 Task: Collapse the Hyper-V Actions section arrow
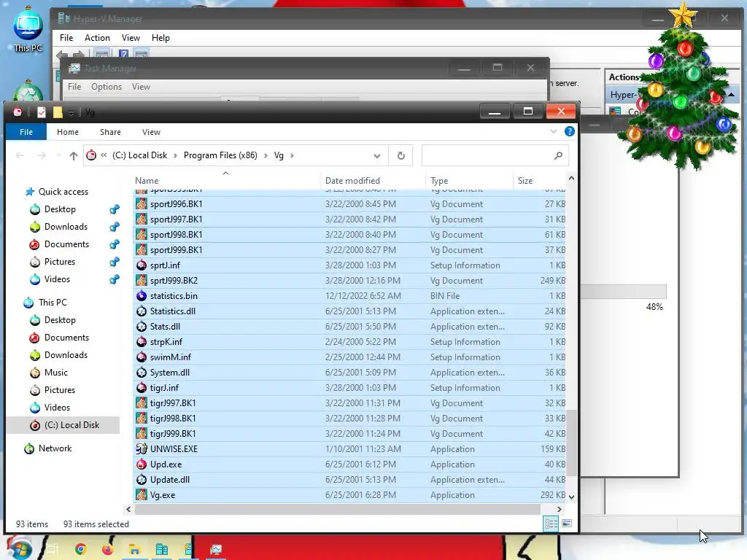(x=731, y=95)
